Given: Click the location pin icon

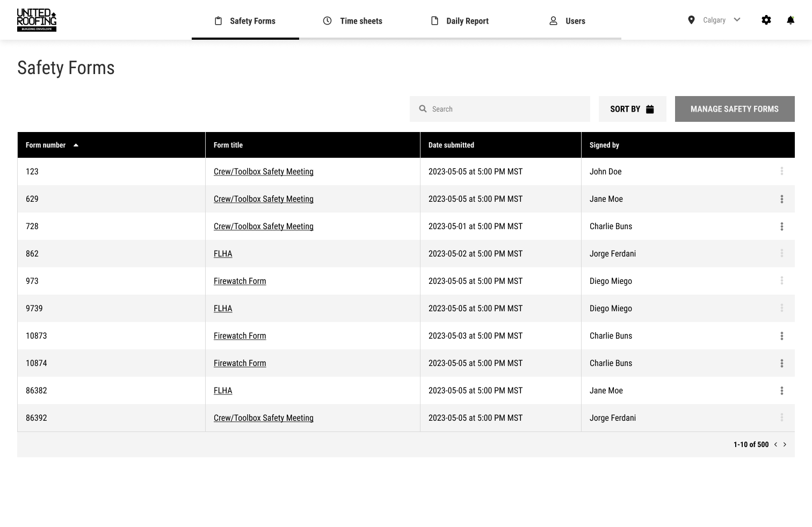Looking at the screenshot, I should [691, 20].
